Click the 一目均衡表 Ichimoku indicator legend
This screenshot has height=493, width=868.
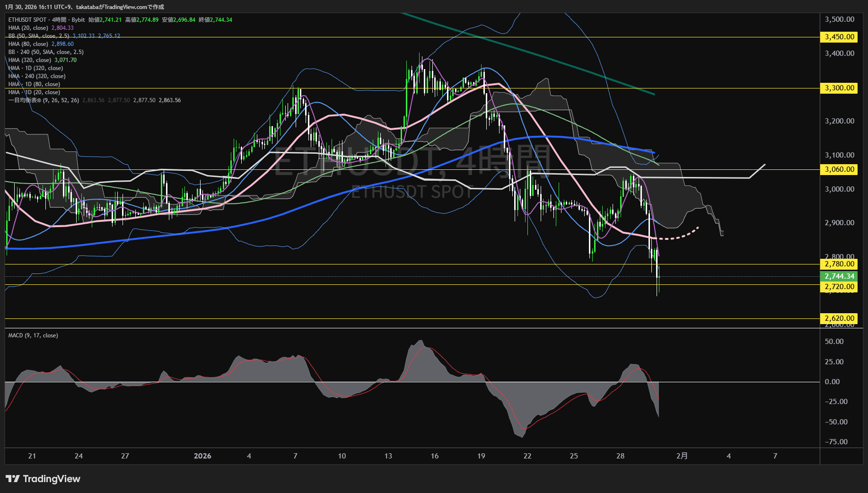(44, 100)
